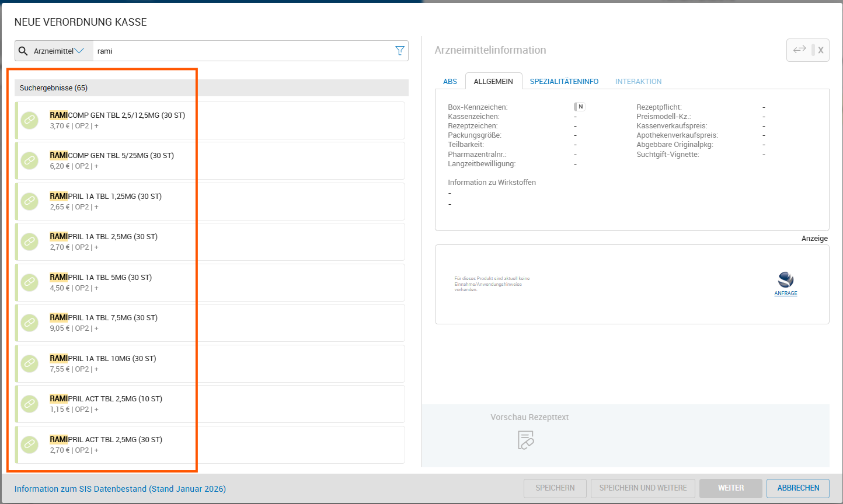This screenshot has width=843, height=504.
Task: Click the WEITER button
Action: click(x=730, y=488)
